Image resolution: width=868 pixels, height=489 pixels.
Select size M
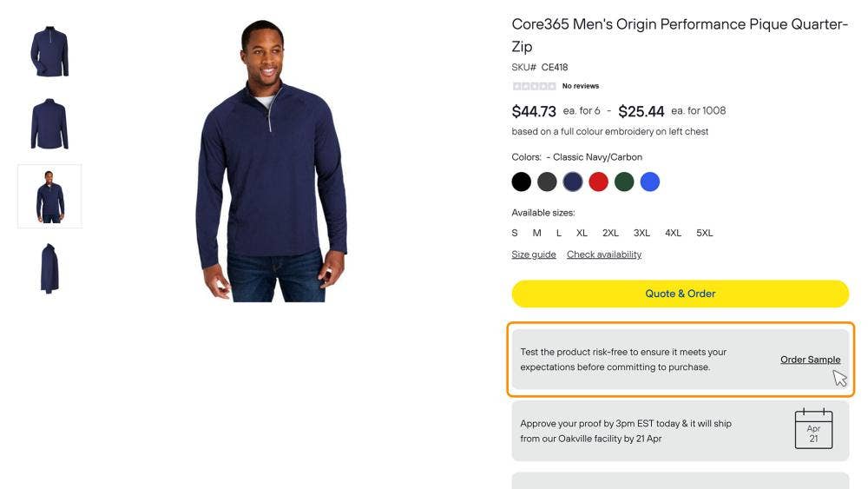536,233
